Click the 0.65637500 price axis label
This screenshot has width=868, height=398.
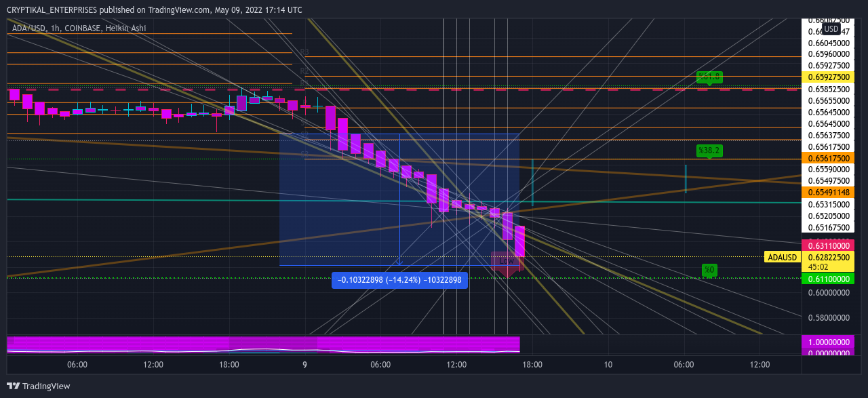click(x=829, y=135)
